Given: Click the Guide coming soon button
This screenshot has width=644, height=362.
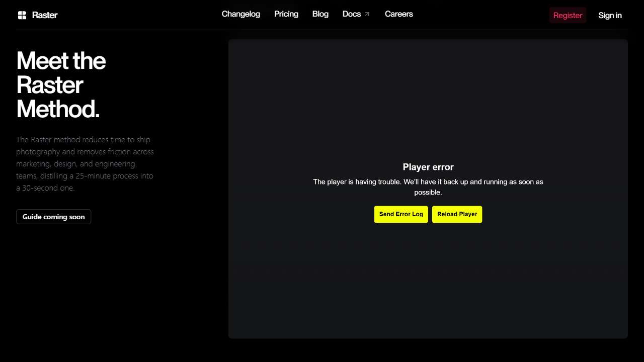Looking at the screenshot, I should (53, 217).
